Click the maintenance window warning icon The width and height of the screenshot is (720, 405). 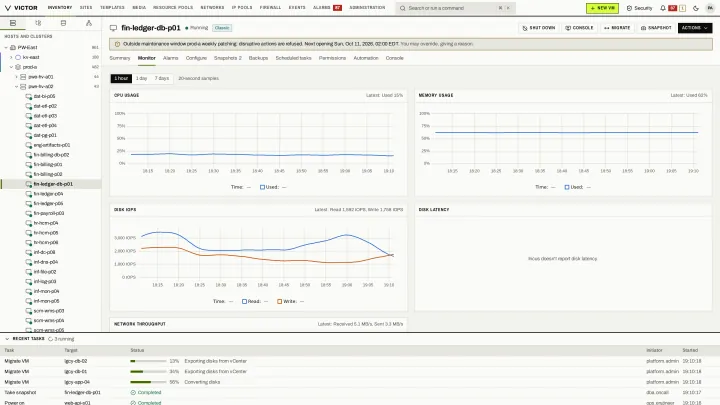(x=117, y=44)
